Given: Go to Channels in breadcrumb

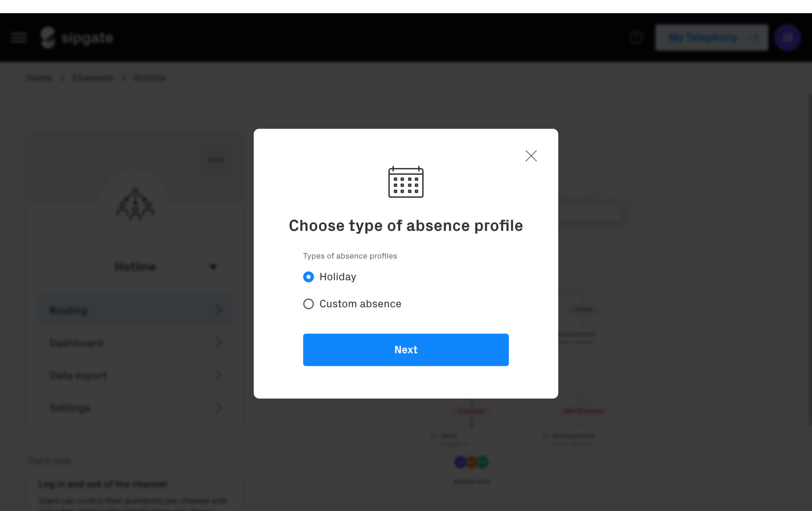Looking at the screenshot, I should click(x=93, y=78).
